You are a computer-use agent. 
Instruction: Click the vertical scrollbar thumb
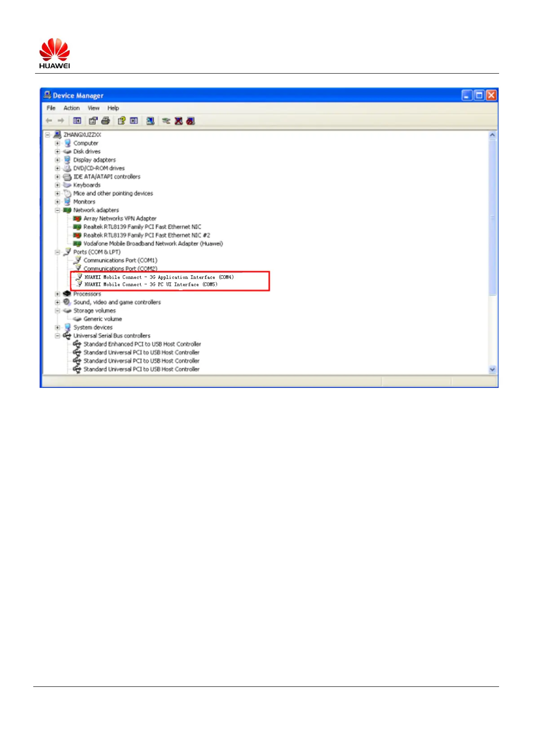click(x=492, y=218)
